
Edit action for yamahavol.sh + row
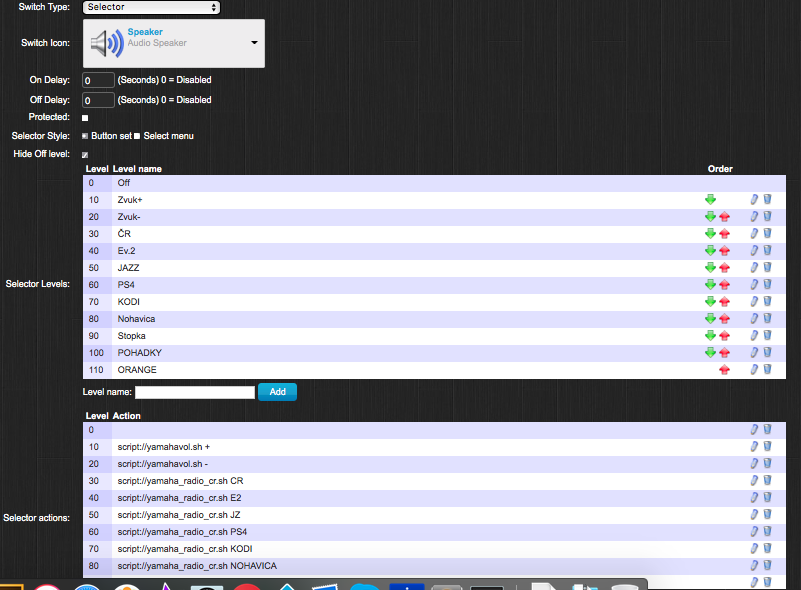(x=754, y=446)
